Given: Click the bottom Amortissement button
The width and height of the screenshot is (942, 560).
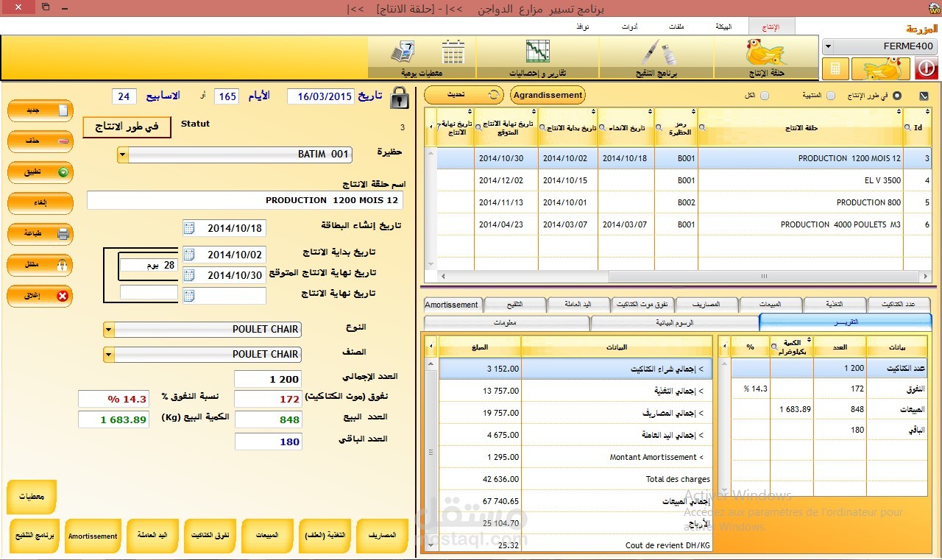Looking at the screenshot, I should (93, 536).
